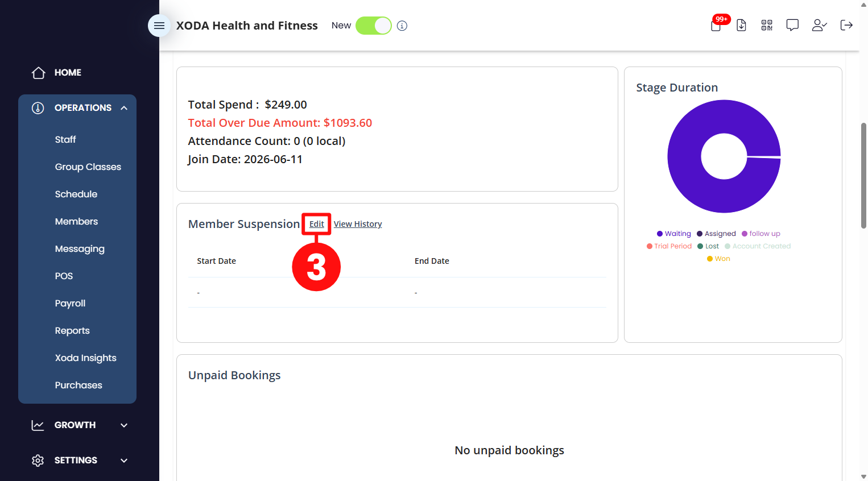
Task: Click the logout icon
Action: pos(846,25)
